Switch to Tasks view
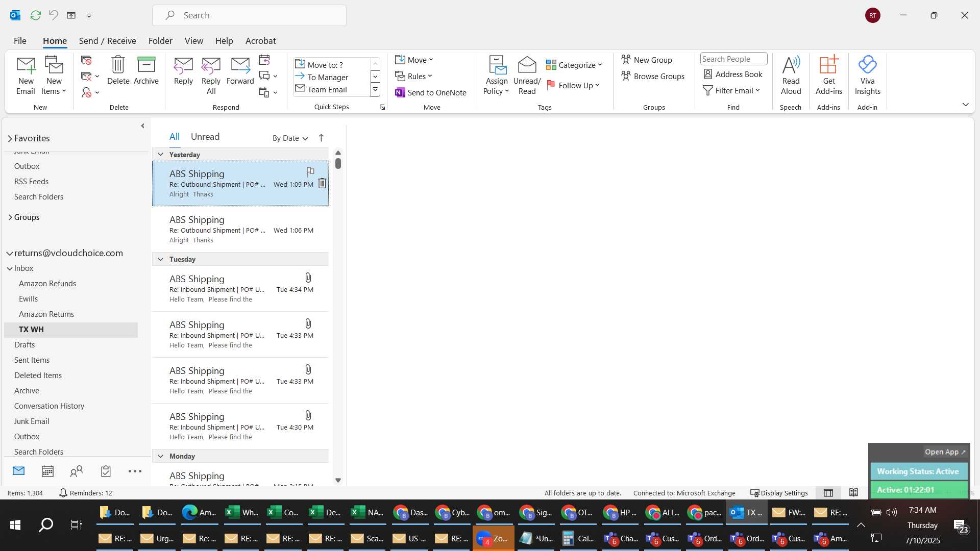The width and height of the screenshot is (980, 551). coord(106,471)
